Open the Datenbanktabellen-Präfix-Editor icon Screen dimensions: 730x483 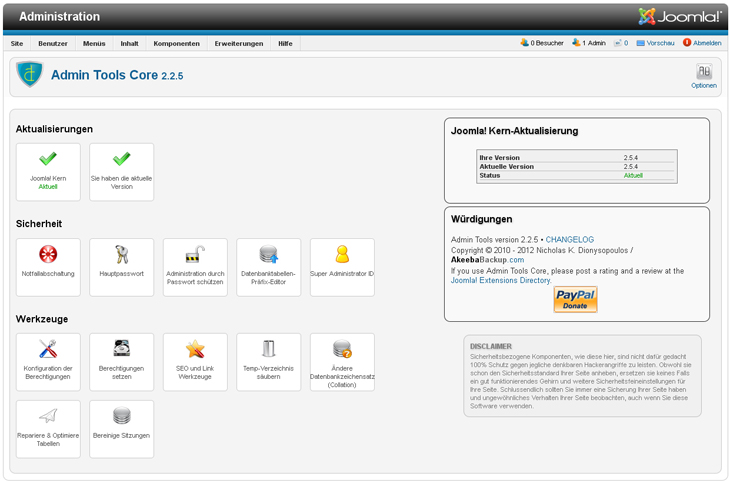click(x=269, y=267)
